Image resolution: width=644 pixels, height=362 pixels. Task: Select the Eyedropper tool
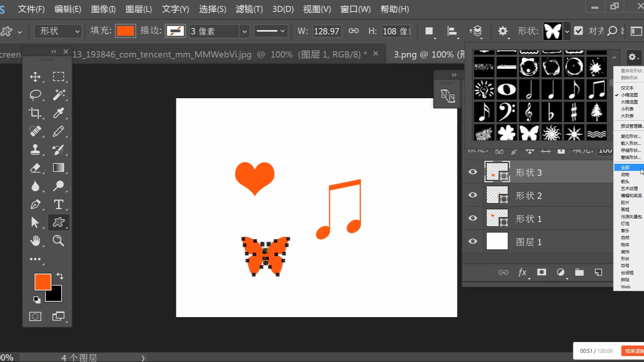click(x=59, y=113)
